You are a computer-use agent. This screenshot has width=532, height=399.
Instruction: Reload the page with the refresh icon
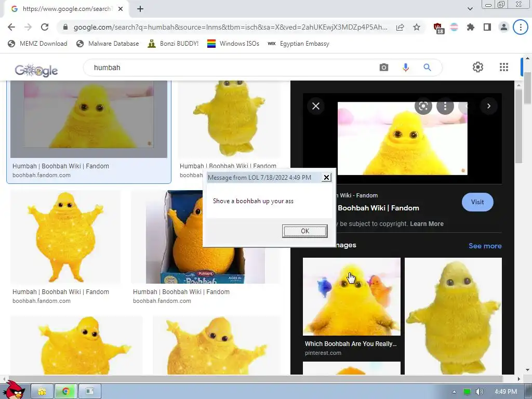[x=45, y=27]
